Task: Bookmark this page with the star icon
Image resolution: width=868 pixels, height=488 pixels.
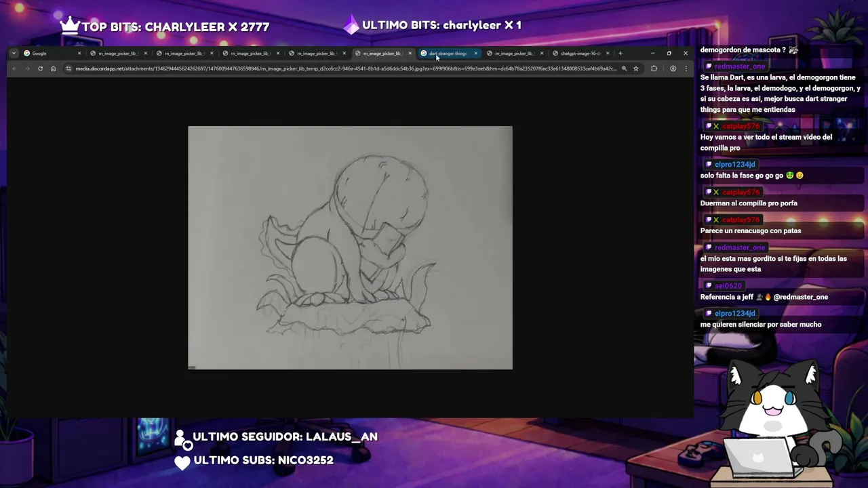Action: 635,68
